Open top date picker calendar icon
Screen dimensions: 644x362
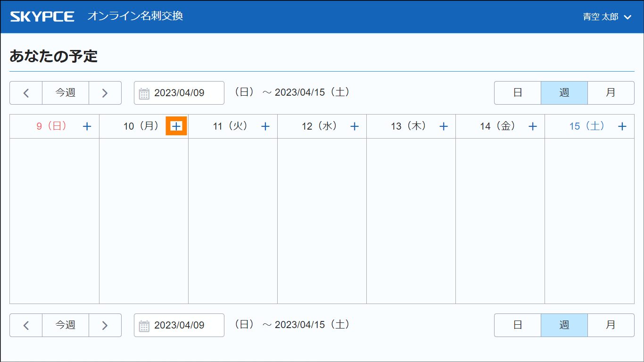click(144, 93)
